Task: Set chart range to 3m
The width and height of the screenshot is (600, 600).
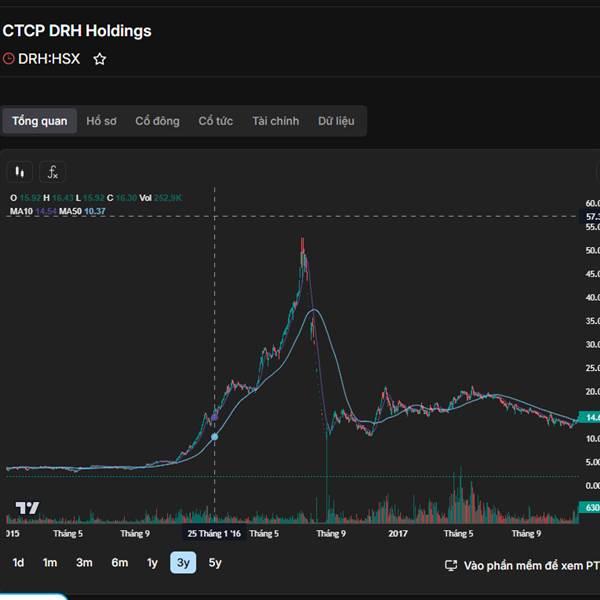Action: 84,562
